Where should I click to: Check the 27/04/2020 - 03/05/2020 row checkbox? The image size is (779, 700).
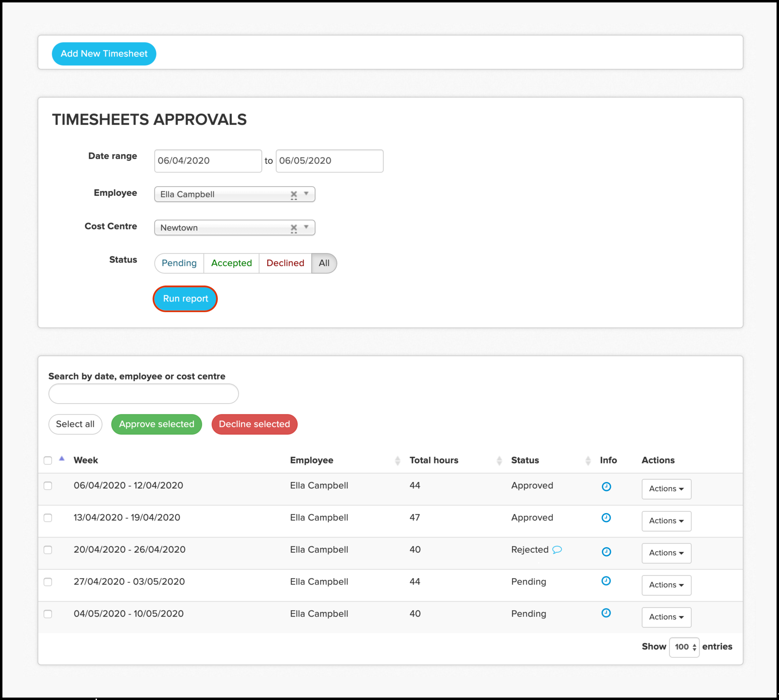[48, 582]
